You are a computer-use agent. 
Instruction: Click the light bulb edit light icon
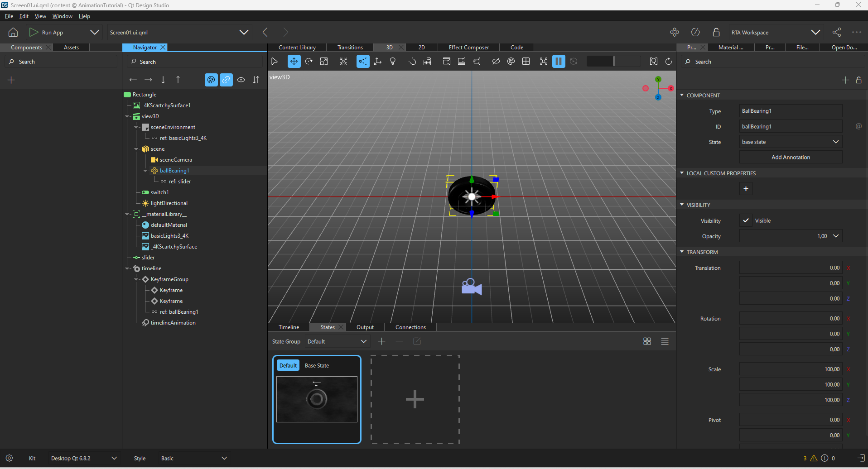393,62
